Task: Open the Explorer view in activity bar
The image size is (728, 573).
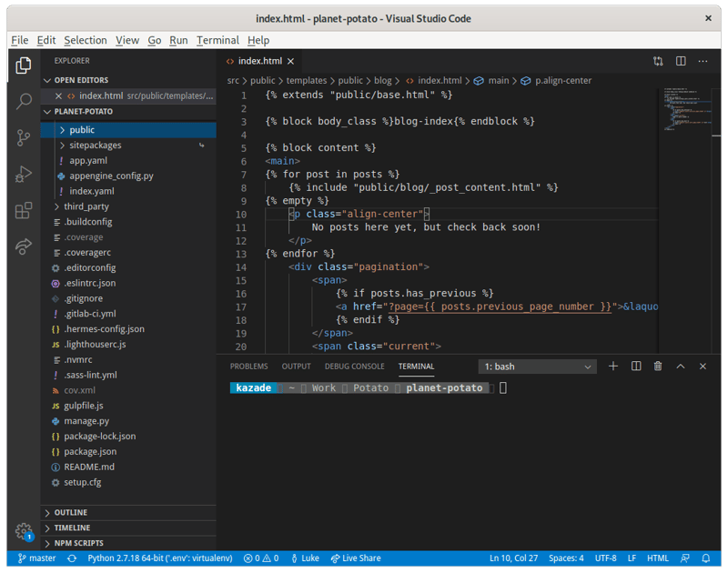Action: (24, 65)
